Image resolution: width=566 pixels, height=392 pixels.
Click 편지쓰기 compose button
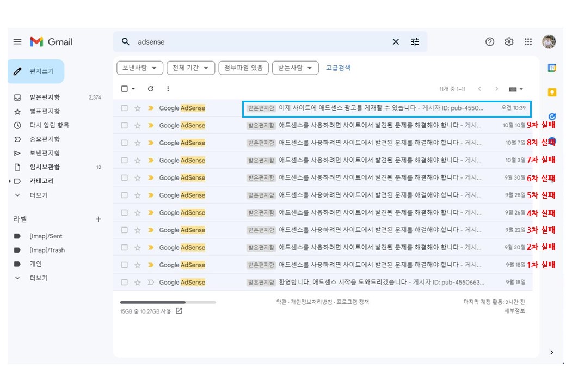point(36,71)
